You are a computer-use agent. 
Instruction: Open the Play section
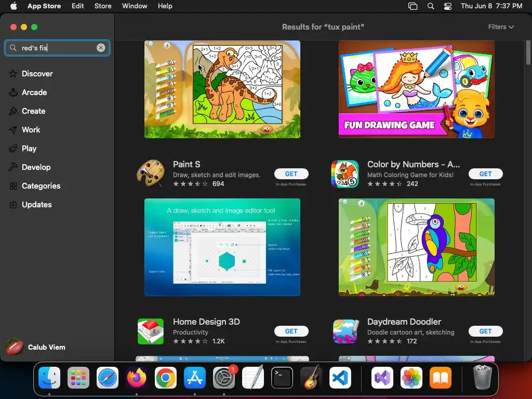[29, 148]
